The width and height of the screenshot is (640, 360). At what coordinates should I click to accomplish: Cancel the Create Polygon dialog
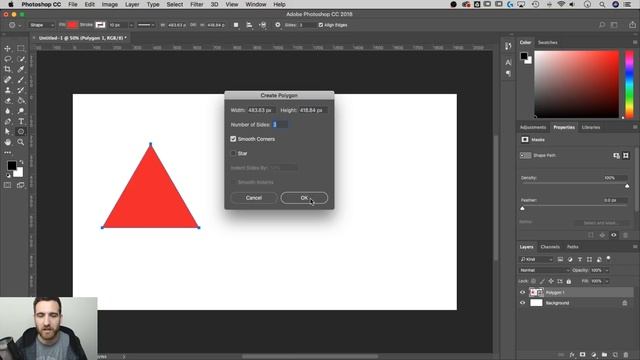click(253, 198)
